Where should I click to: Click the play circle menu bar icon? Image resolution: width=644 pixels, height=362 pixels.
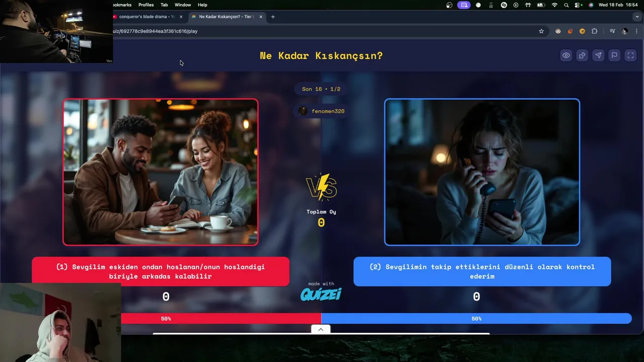pos(516,5)
